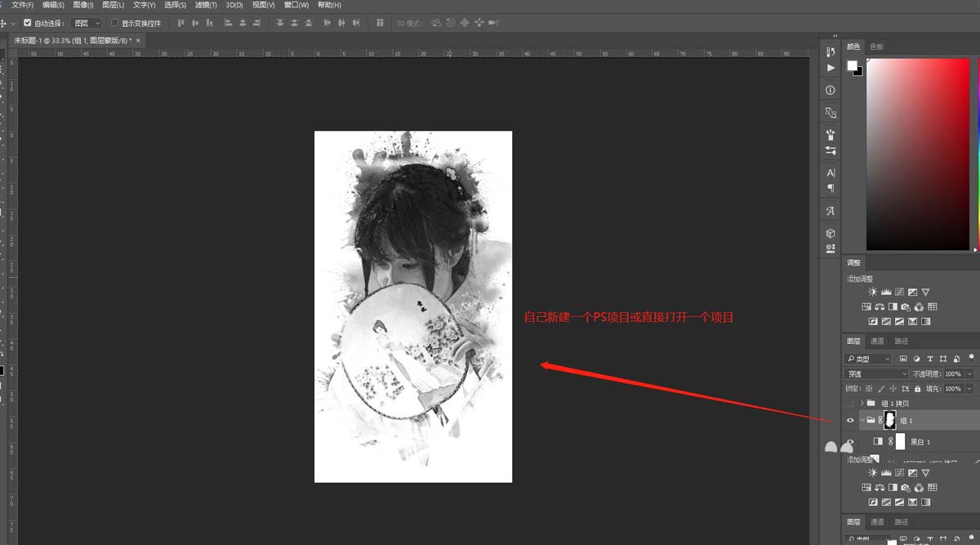The width and height of the screenshot is (980, 545).
Task: Toggle the 自动选择 checkbox
Action: pos(28,23)
